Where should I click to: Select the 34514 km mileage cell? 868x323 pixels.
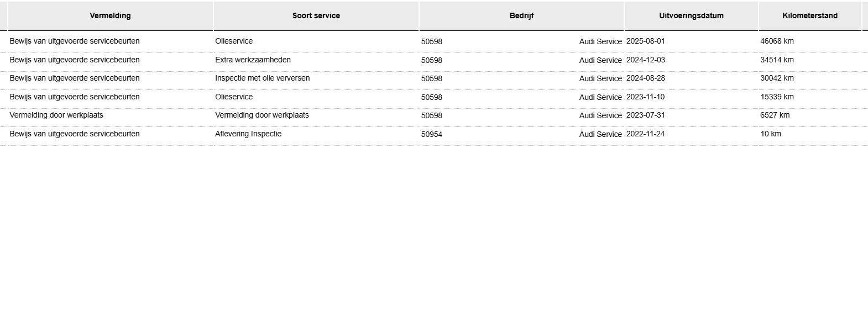(x=777, y=60)
